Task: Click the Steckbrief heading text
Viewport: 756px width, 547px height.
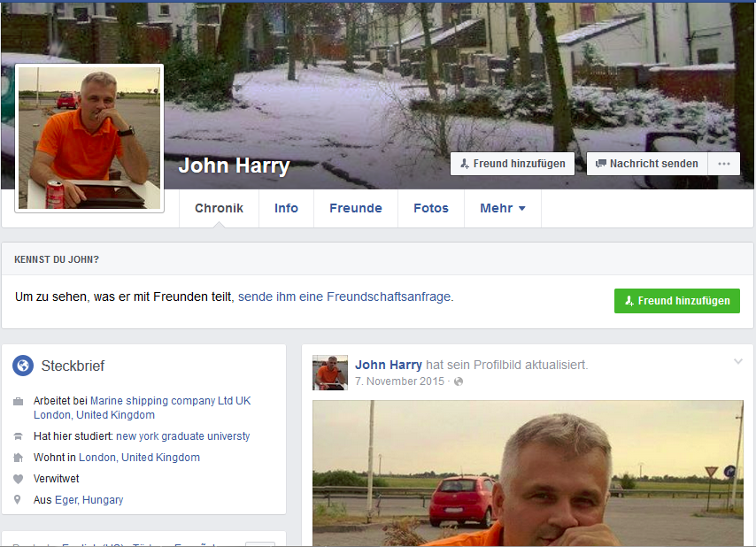Action: [73, 366]
